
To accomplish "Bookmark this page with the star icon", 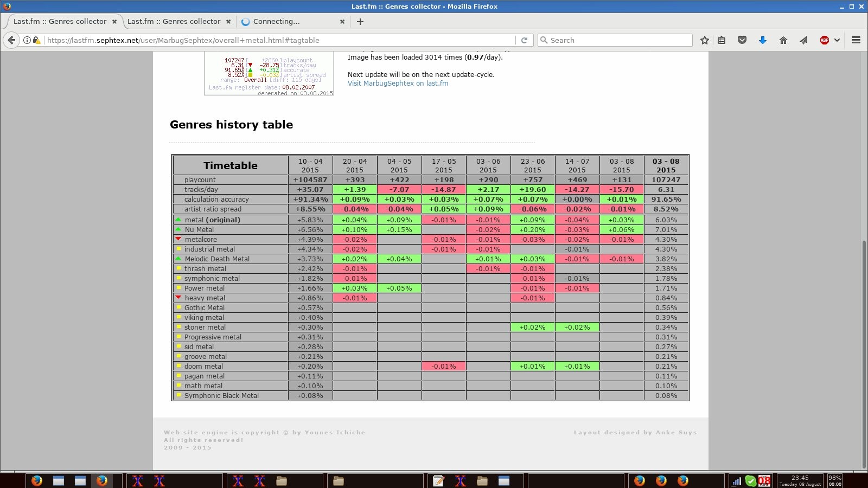I will [x=704, y=40].
